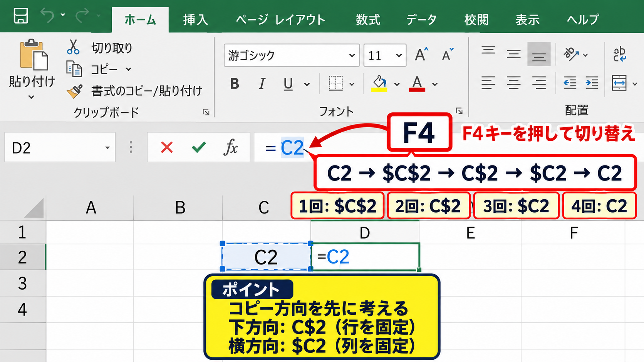
Task: Cut selection with 切り取り scissors
Action: click(73, 47)
